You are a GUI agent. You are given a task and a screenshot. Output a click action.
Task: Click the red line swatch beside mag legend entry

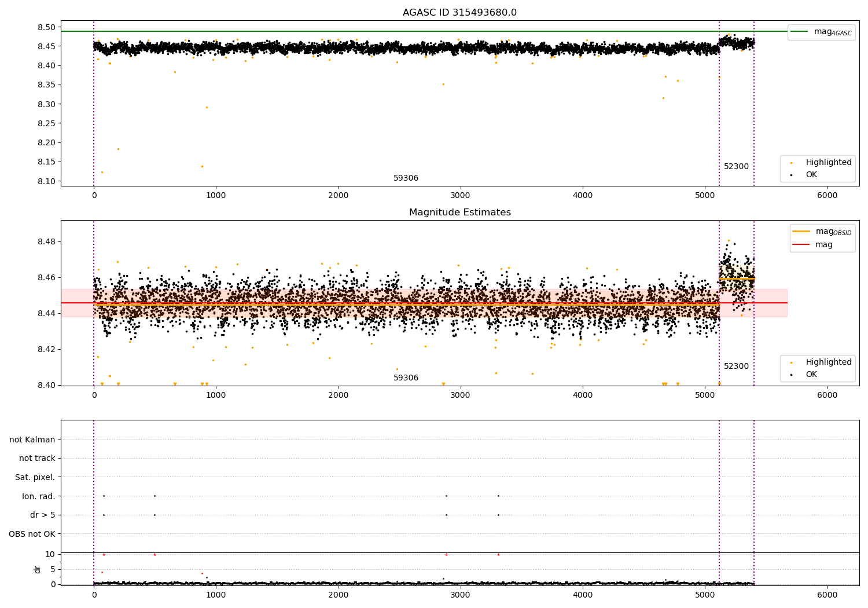coord(801,244)
